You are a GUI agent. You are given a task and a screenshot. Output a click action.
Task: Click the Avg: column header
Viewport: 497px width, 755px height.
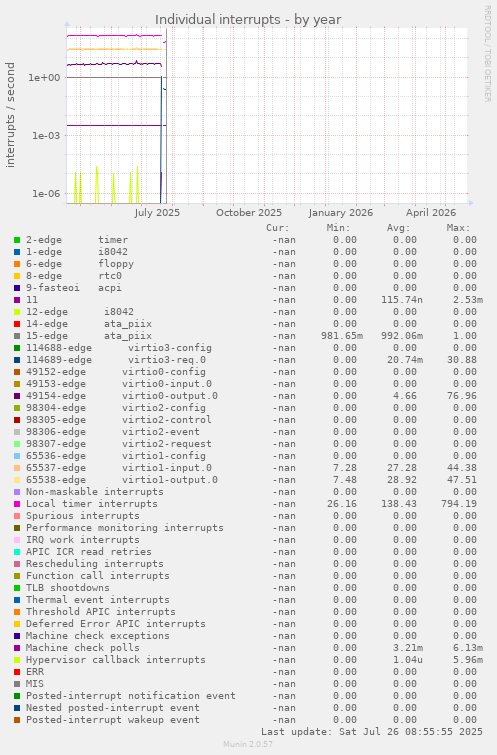398,228
